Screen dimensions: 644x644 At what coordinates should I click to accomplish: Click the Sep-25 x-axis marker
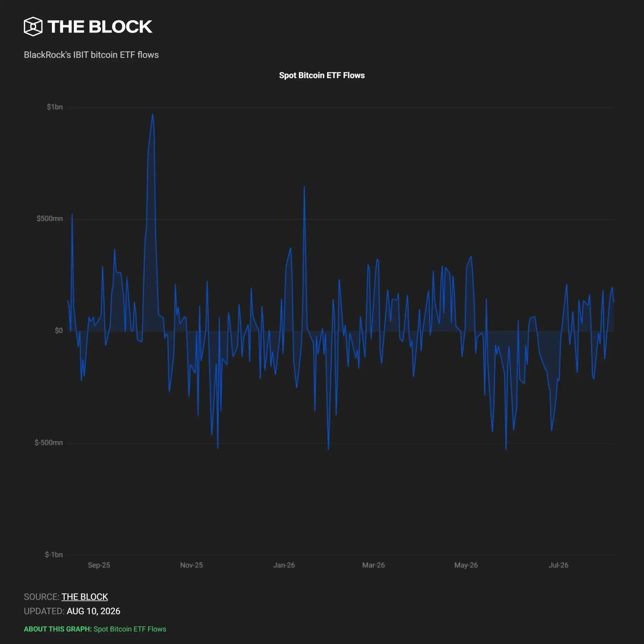[99, 565]
